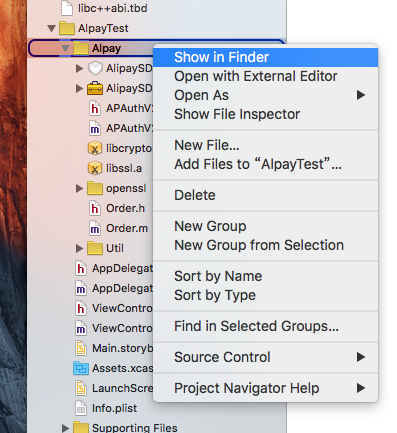The image size is (397, 433).
Task: Select the Util folder name
Action: (115, 248)
